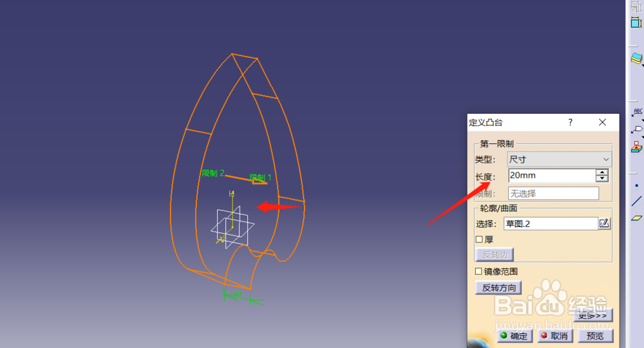Click the red stamp pad tool icon

(x=637, y=147)
